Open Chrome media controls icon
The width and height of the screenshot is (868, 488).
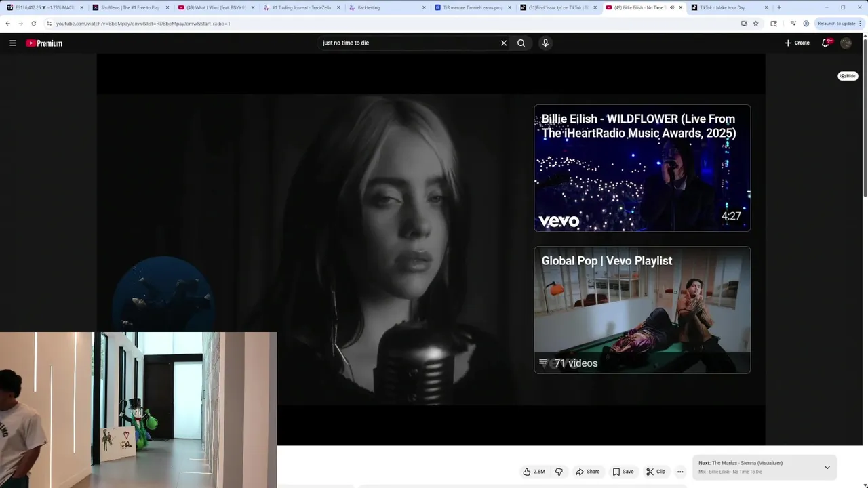pos(793,23)
